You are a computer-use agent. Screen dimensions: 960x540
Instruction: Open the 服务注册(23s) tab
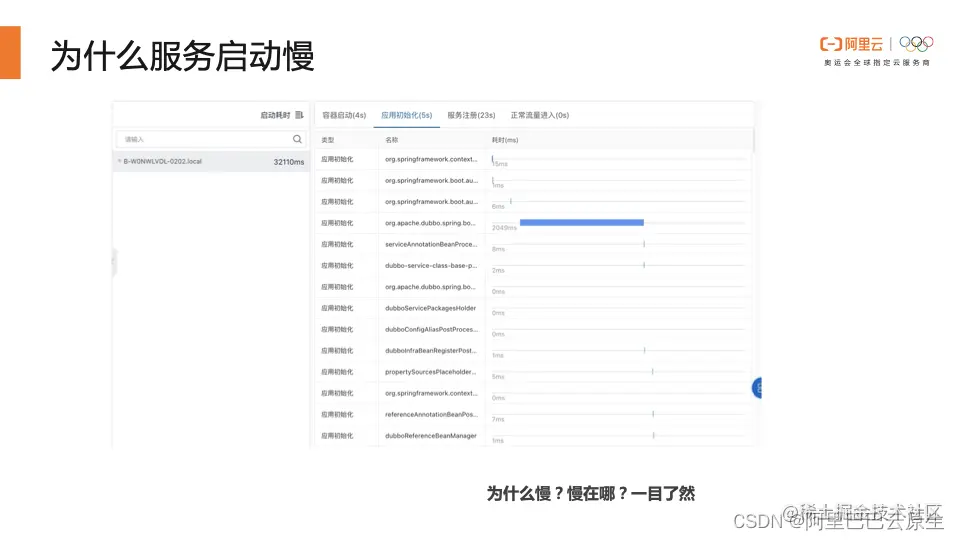(x=471, y=115)
